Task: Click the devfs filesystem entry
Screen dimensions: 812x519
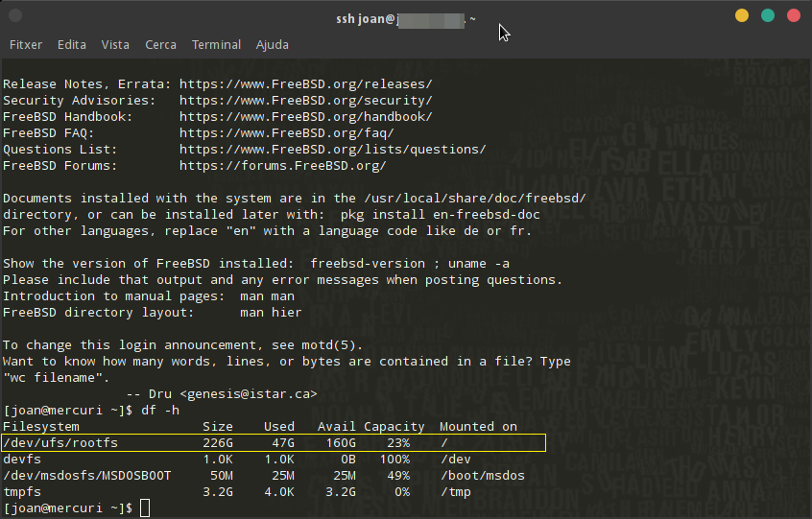Action: 22,460
